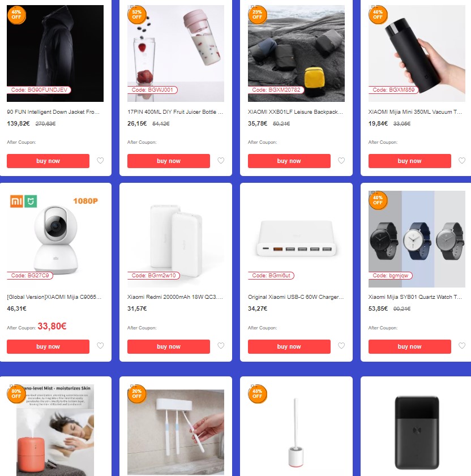Click heart icon next to Redmi 20000mAh powerbank
The height and width of the screenshot is (476, 471).
pyautogui.click(x=221, y=345)
